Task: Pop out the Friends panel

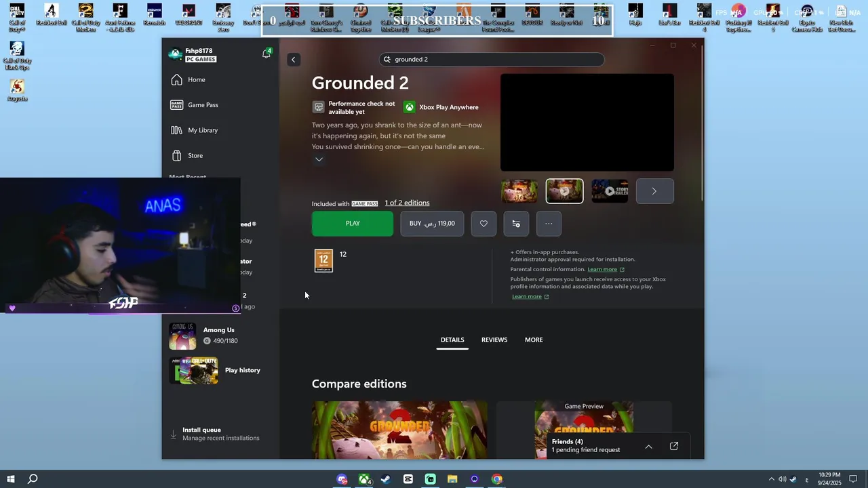Action: (674, 447)
